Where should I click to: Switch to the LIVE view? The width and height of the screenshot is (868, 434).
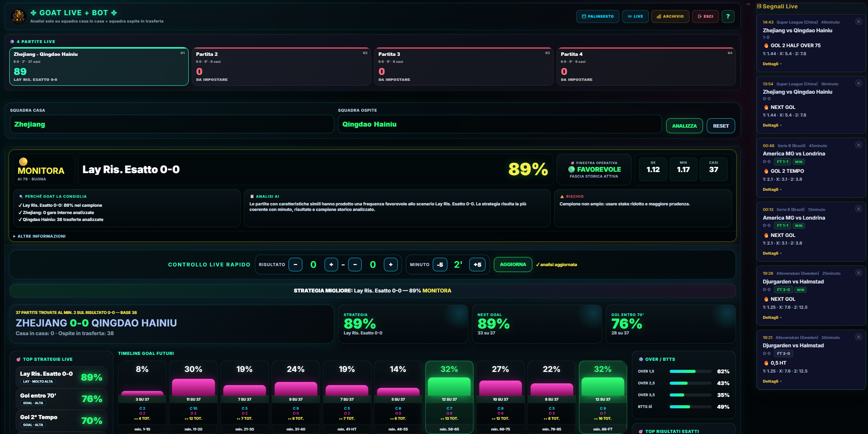635,16
